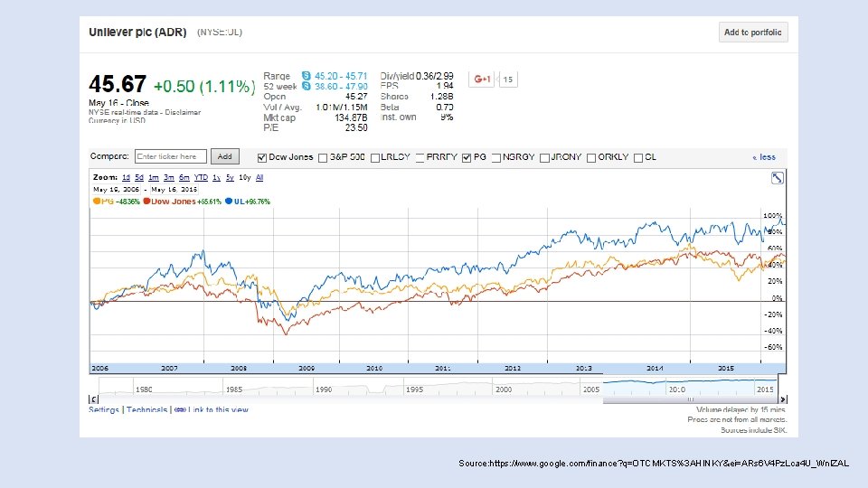Open Link to this view
The image size is (868, 488).
[x=218, y=410]
